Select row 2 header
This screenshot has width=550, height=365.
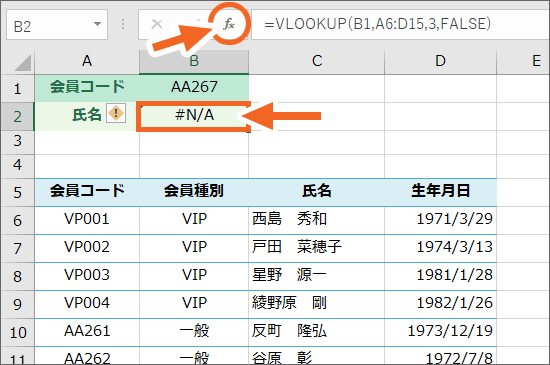click(17, 116)
